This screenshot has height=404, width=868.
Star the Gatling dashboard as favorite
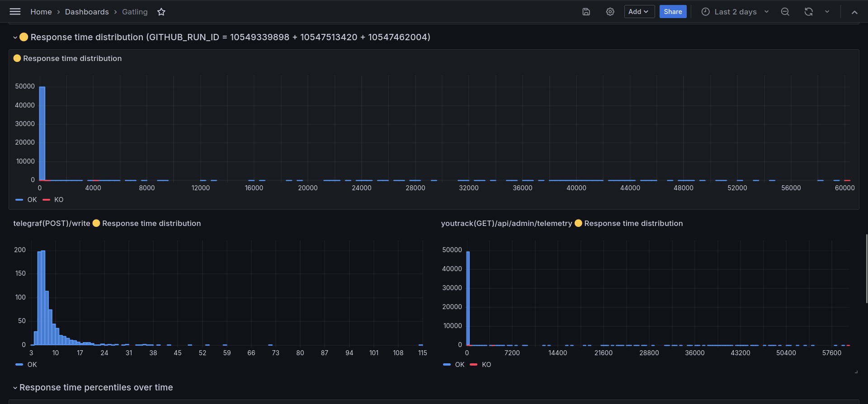point(161,12)
